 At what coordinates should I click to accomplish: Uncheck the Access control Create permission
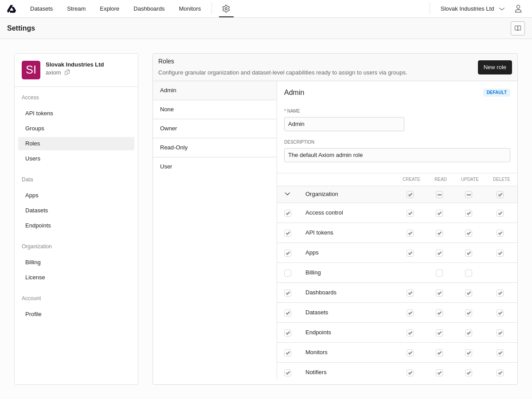[x=410, y=213]
